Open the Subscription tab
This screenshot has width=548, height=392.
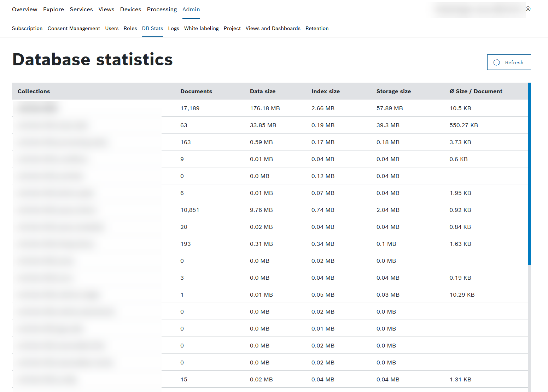point(27,28)
